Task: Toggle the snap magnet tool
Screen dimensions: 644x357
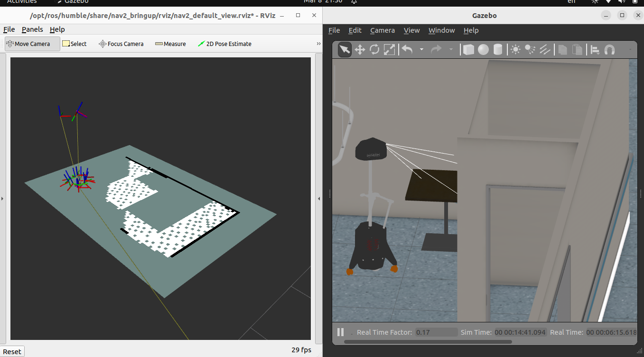Action: pyautogui.click(x=610, y=50)
